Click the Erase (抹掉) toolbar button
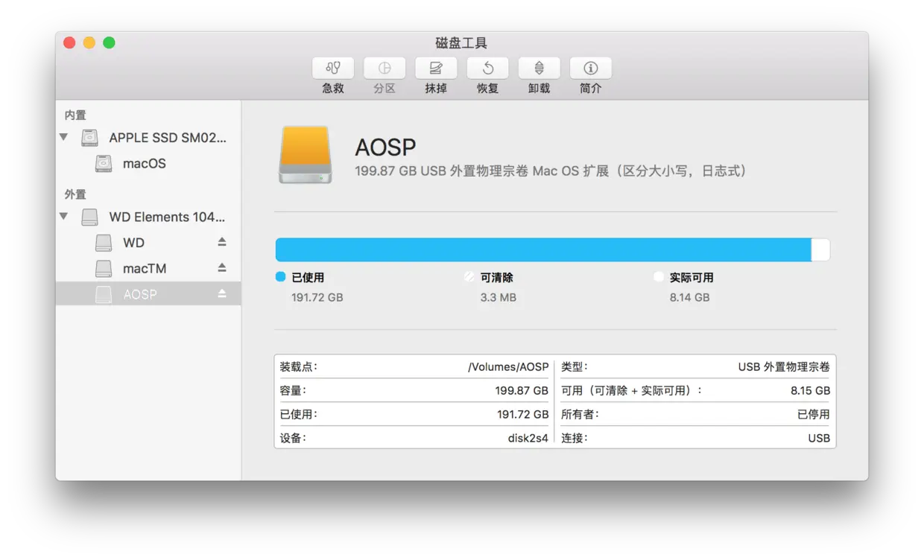924x560 pixels. pyautogui.click(x=436, y=69)
